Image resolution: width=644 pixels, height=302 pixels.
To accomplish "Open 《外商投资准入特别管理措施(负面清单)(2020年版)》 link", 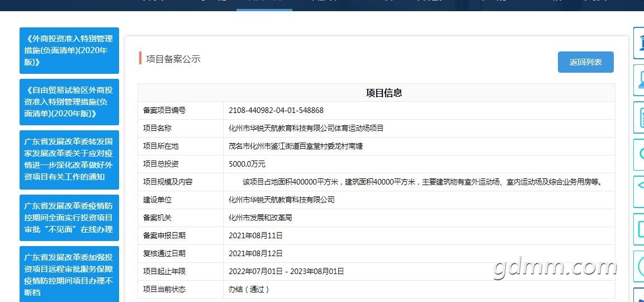I will coord(69,50).
